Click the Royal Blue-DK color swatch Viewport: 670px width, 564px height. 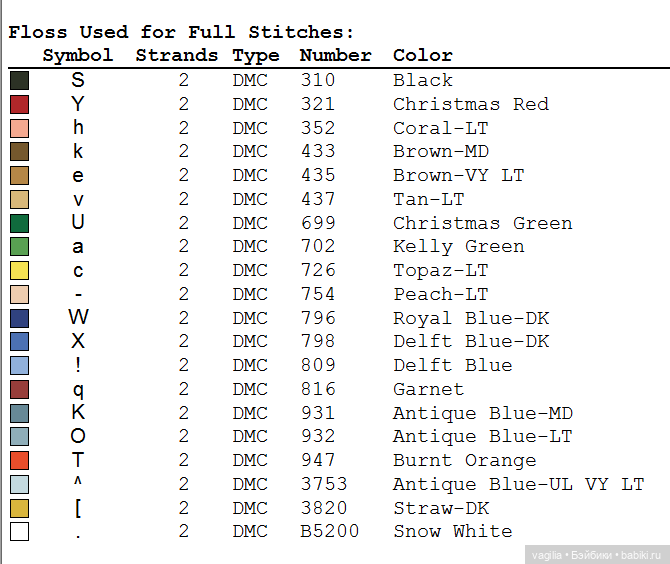19,318
